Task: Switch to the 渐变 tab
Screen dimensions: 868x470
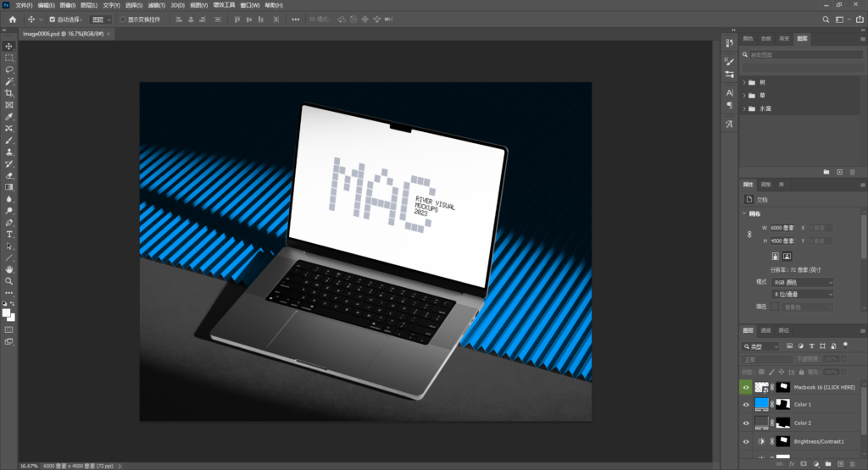Action: 784,39
